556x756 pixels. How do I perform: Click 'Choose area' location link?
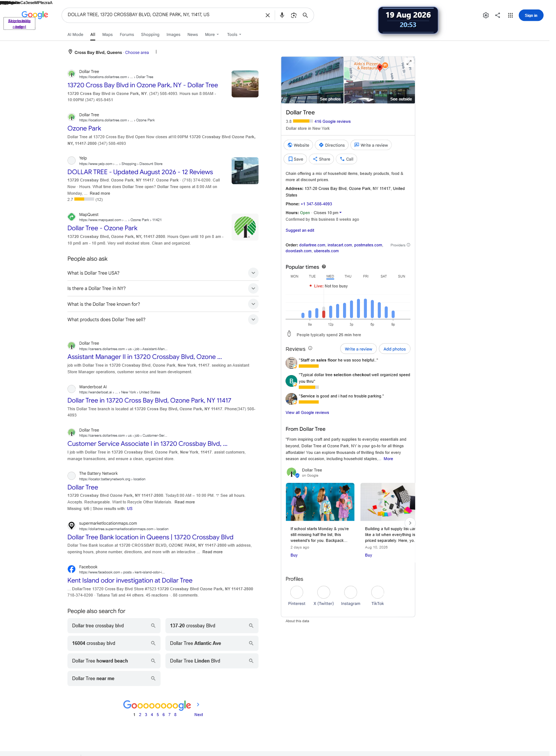click(x=137, y=52)
